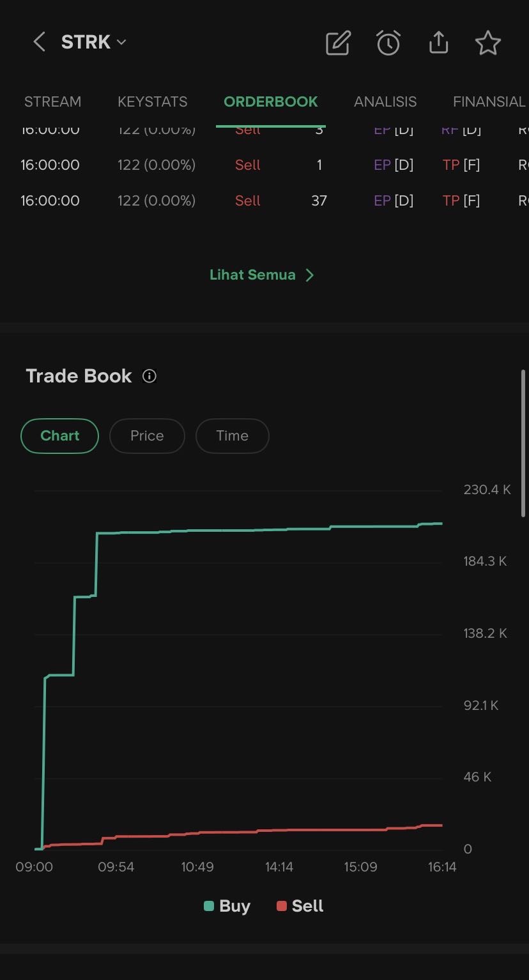
Task: Click the vertical scrollbar on the right
Action: (523, 443)
